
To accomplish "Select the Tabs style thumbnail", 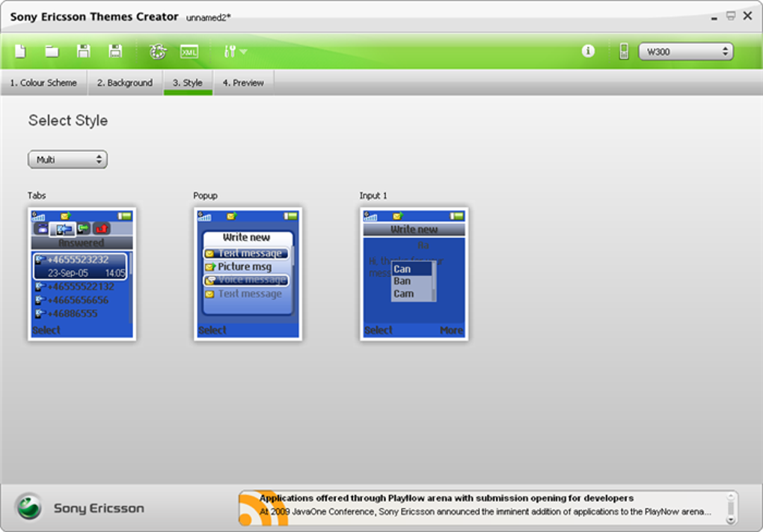I will (x=82, y=274).
